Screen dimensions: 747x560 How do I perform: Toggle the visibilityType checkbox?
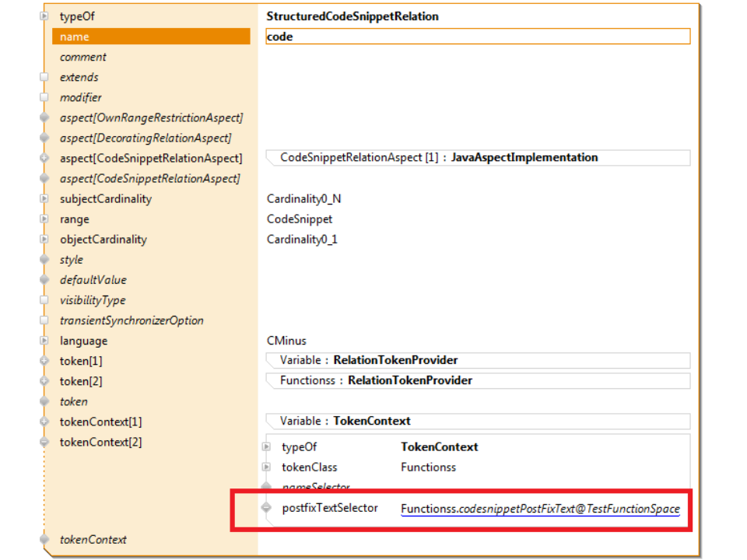(x=44, y=300)
